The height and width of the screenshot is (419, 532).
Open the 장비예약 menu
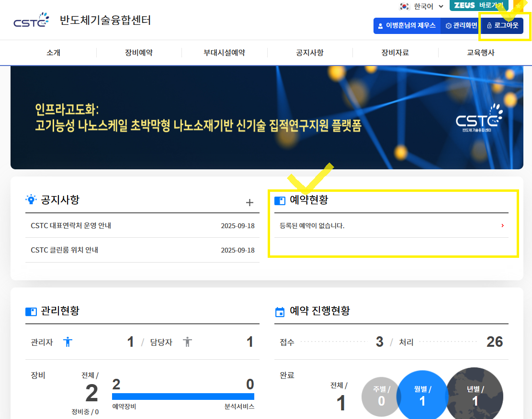pos(139,53)
